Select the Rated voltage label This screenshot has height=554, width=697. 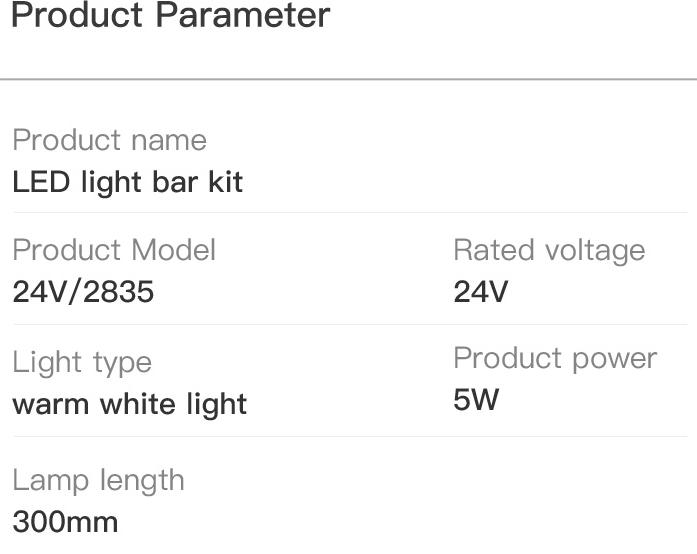[549, 251]
